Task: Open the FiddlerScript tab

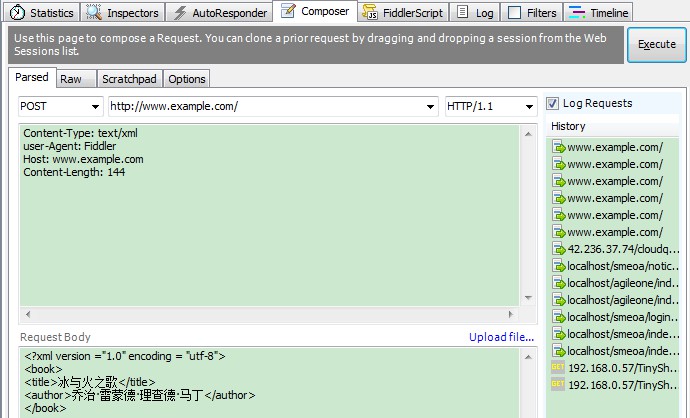Action: 403,12
